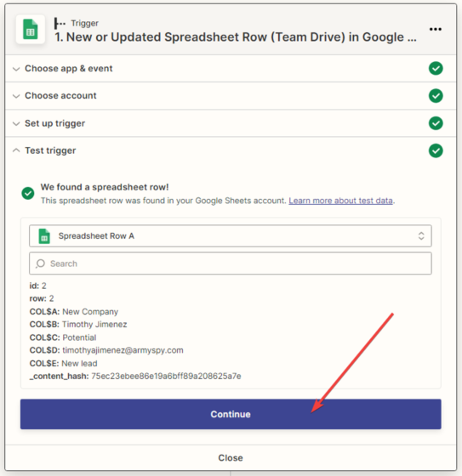Viewport: 462px width, 476px height.
Task: Focus the Search input field
Action: (x=231, y=263)
